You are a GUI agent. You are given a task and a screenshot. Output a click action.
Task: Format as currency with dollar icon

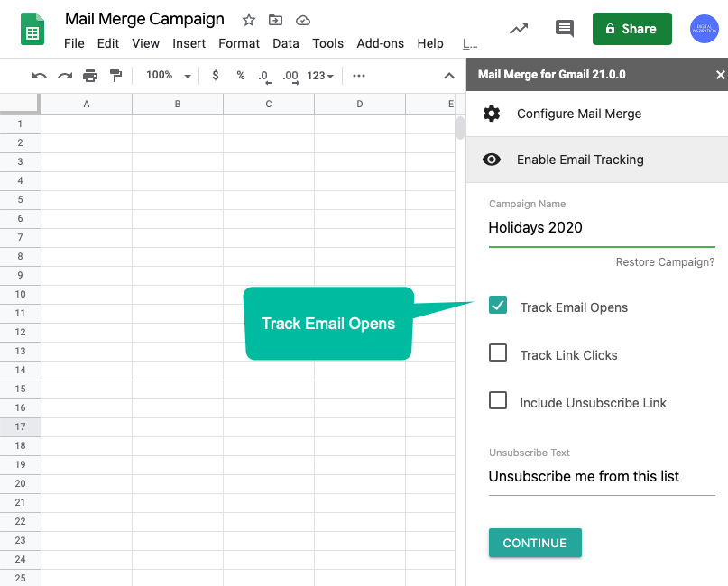click(x=216, y=75)
